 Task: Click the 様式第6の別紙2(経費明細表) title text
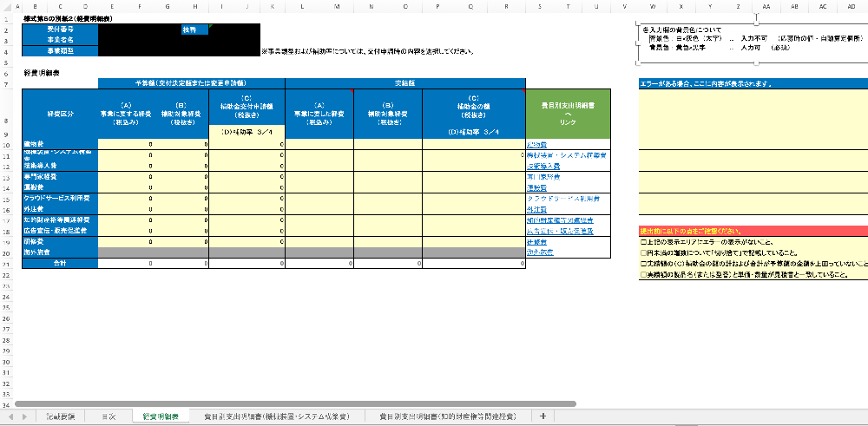tap(66, 18)
